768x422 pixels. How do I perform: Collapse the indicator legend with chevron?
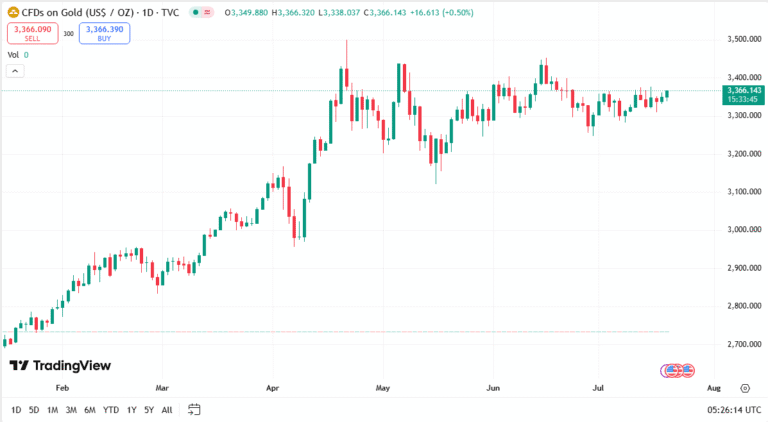pos(15,71)
